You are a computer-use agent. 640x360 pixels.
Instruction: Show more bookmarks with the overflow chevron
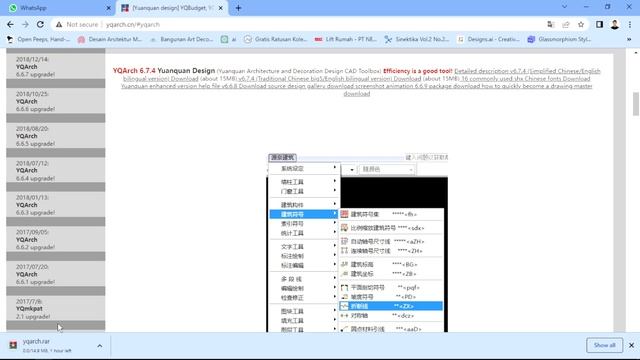pyautogui.click(x=629, y=39)
